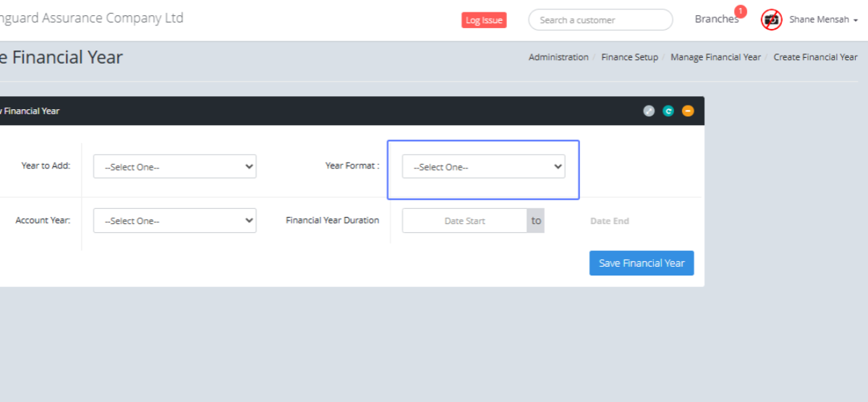Go to Administration in the breadcrumb
The width and height of the screenshot is (868, 402).
point(558,57)
